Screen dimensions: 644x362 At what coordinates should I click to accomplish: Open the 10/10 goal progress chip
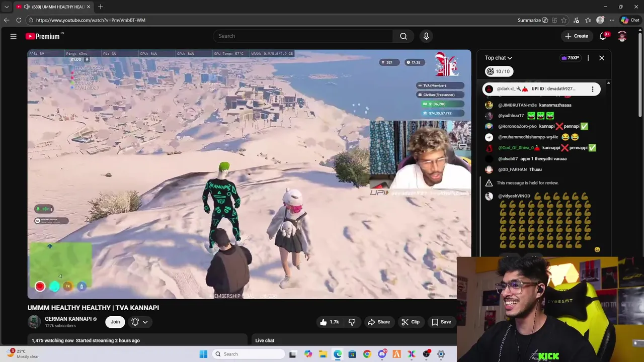[x=499, y=71]
